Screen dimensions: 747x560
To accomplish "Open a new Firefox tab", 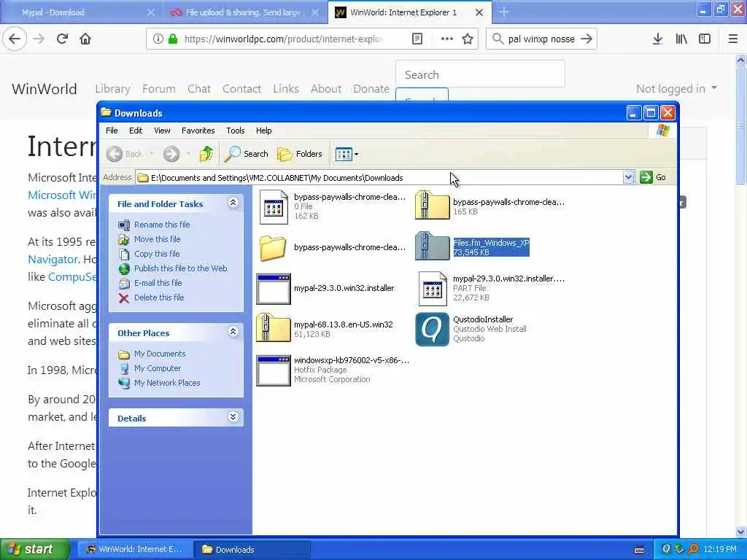I will coord(504,12).
